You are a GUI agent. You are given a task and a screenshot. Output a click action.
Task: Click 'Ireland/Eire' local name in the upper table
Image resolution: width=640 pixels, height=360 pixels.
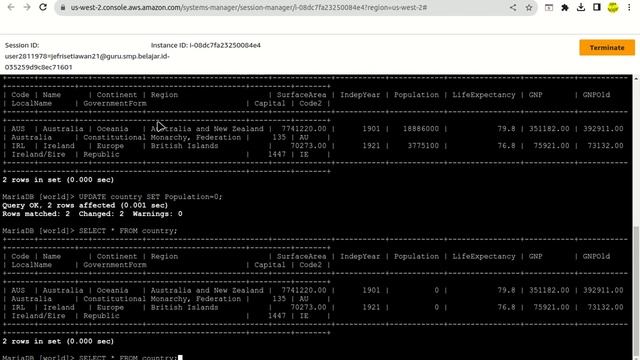click(x=38, y=154)
